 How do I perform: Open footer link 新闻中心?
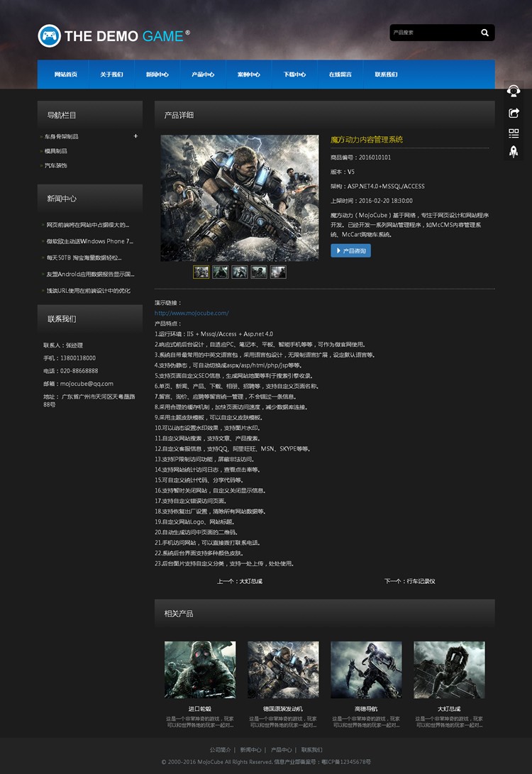point(250,750)
